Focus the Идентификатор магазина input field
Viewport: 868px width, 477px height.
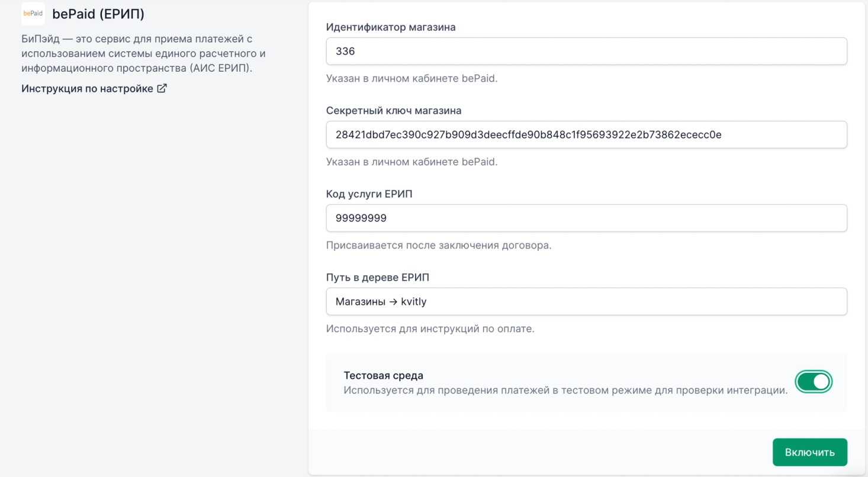(586, 51)
